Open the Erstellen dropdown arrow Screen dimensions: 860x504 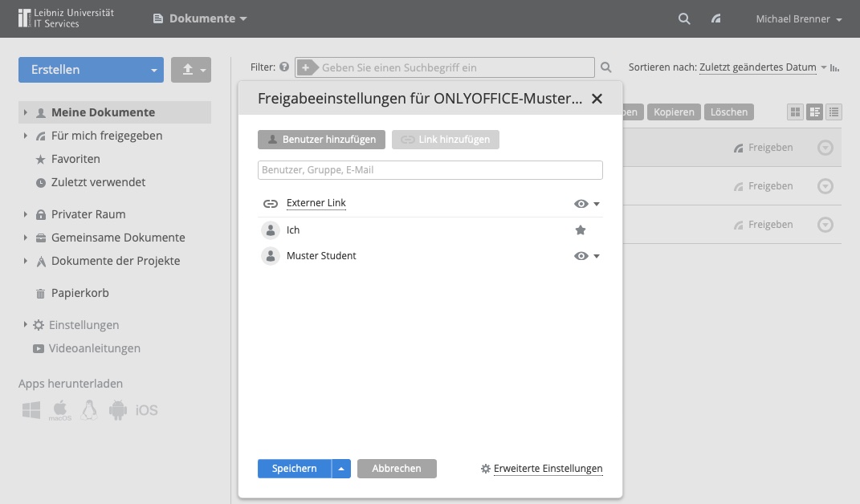[x=154, y=70]
